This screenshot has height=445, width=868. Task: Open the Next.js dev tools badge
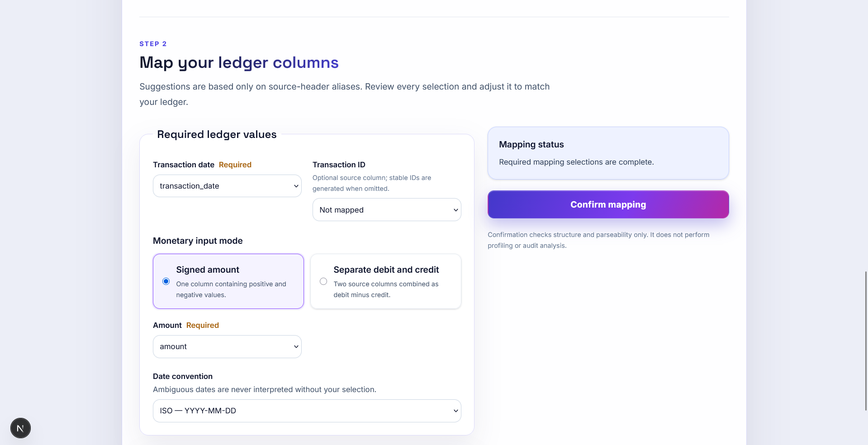click(x=20, y=428)
